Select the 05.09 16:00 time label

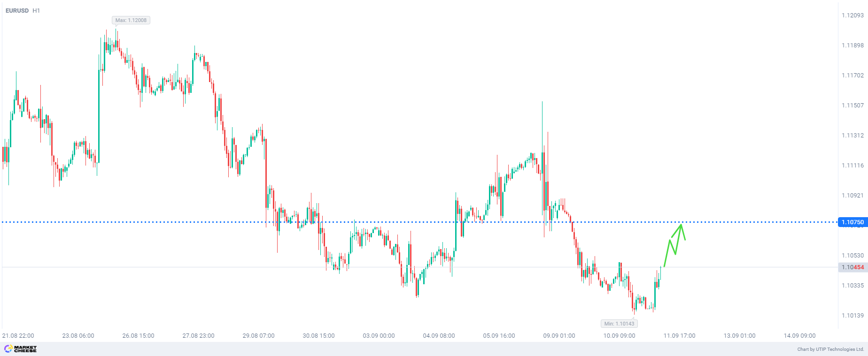499,336
